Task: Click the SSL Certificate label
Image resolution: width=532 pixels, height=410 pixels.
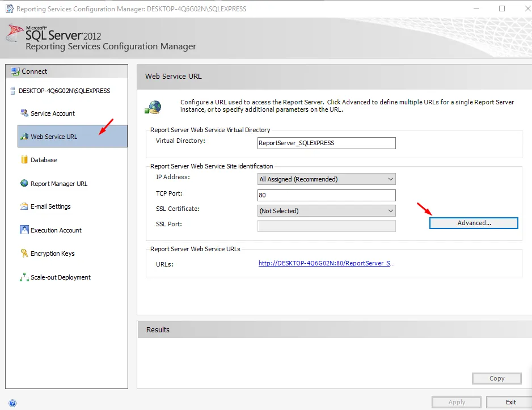Action: tap(178, 209)
